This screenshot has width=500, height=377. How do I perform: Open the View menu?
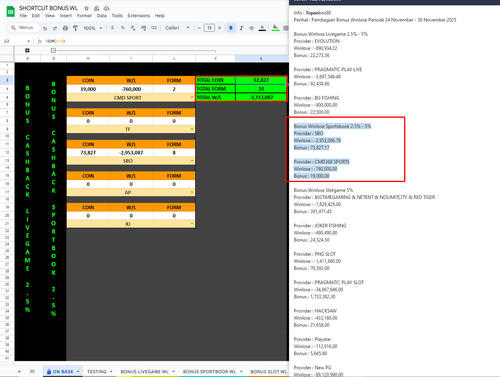50,16
